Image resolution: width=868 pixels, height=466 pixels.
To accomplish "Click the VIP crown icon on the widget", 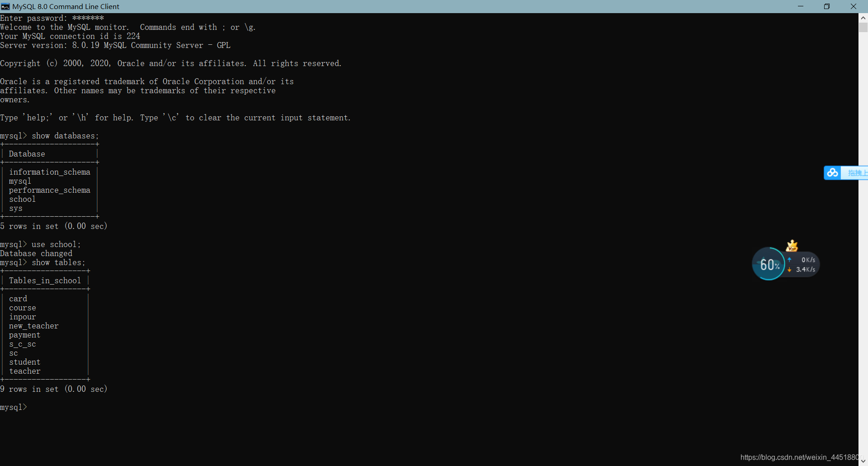I will tap(792, 246).
